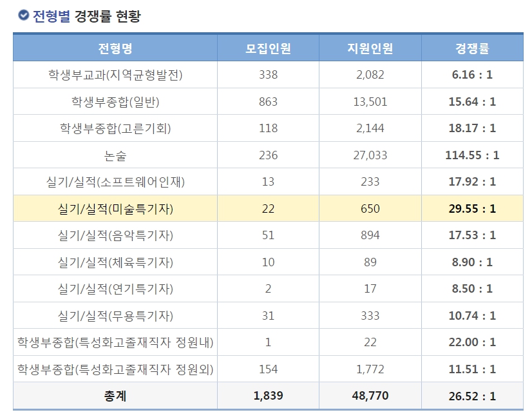Click the row name 실기/실적(음악특기자)

(x=115, y=235)
